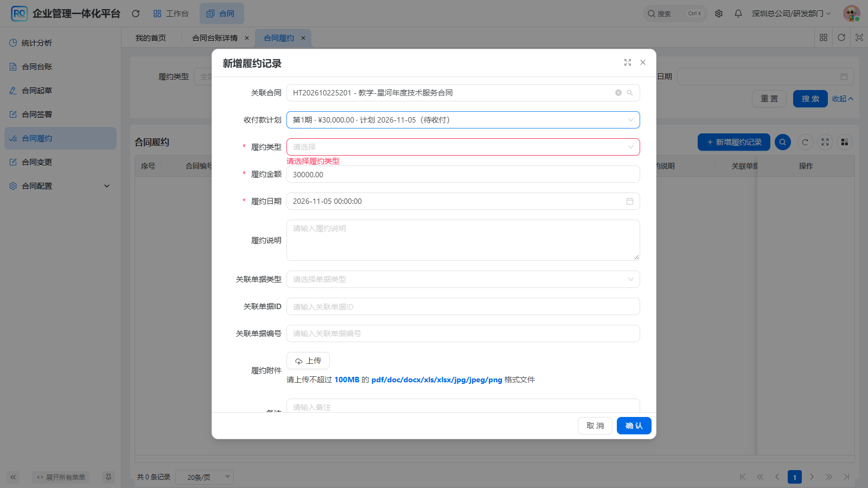Open the 关联单据类型 dropdown
This screenshot has width=868, height=488.
pyautogui.click(x=463, y=279)
